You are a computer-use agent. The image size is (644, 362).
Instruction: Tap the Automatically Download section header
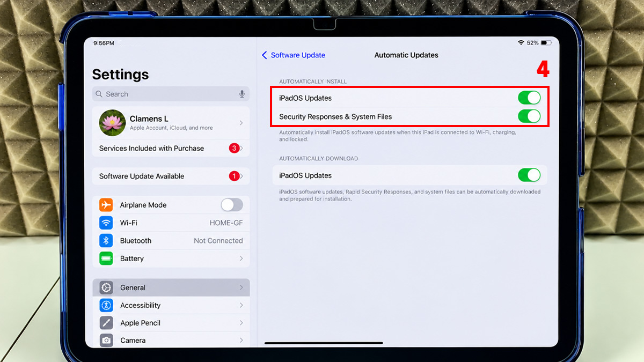(318, 159)
